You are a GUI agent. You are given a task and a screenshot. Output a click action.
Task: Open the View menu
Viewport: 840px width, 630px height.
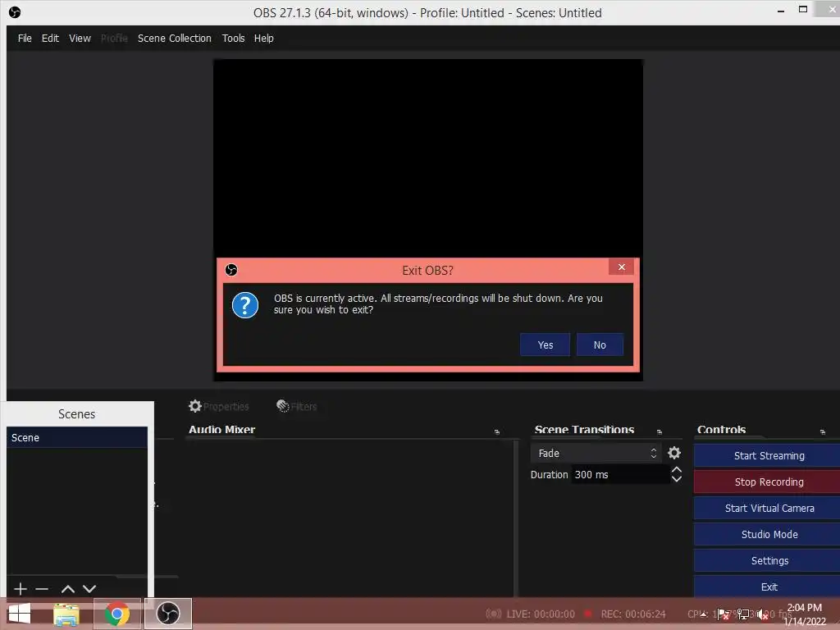(80, 38)
